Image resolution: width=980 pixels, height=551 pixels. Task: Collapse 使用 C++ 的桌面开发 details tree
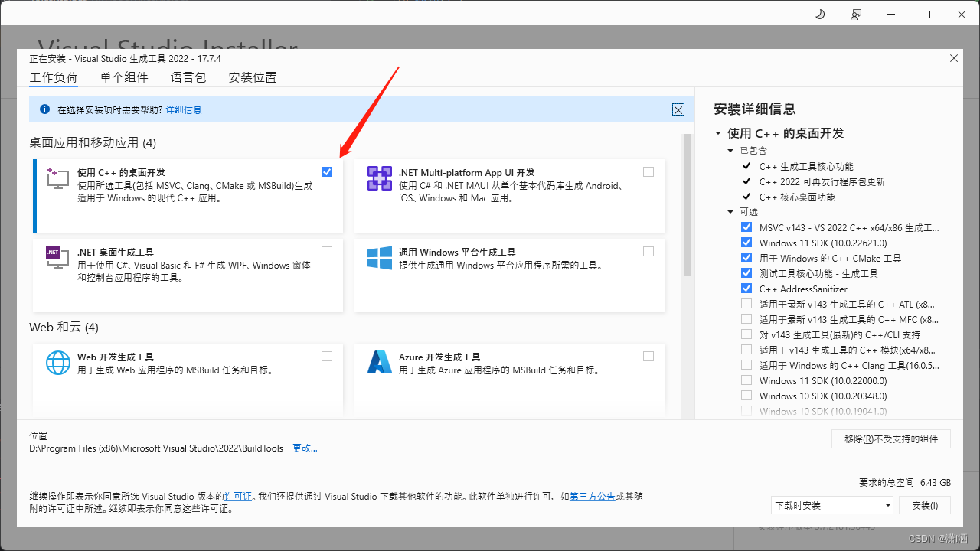point(718,133)
